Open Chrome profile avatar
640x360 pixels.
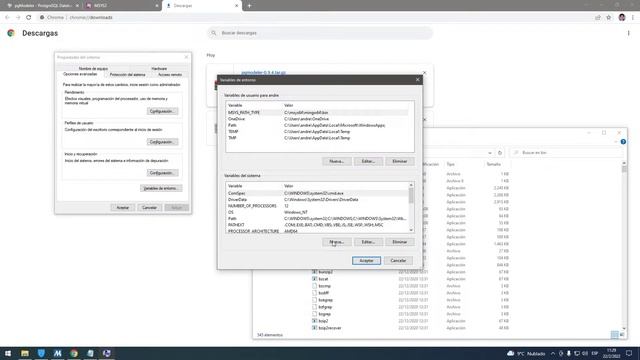pos(622,18)
